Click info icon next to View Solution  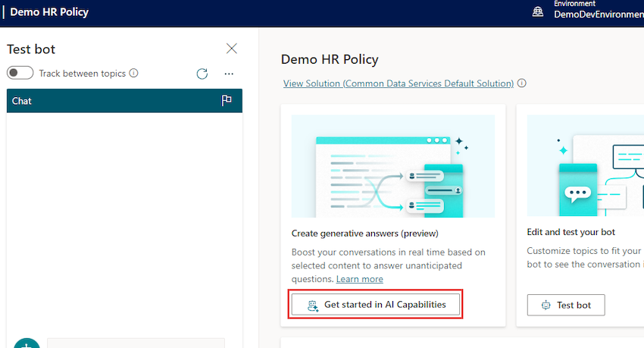pyautogui.click(x=522, y=83)
